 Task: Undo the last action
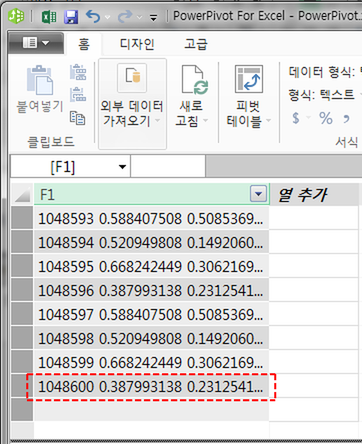[x=93, y=16]
